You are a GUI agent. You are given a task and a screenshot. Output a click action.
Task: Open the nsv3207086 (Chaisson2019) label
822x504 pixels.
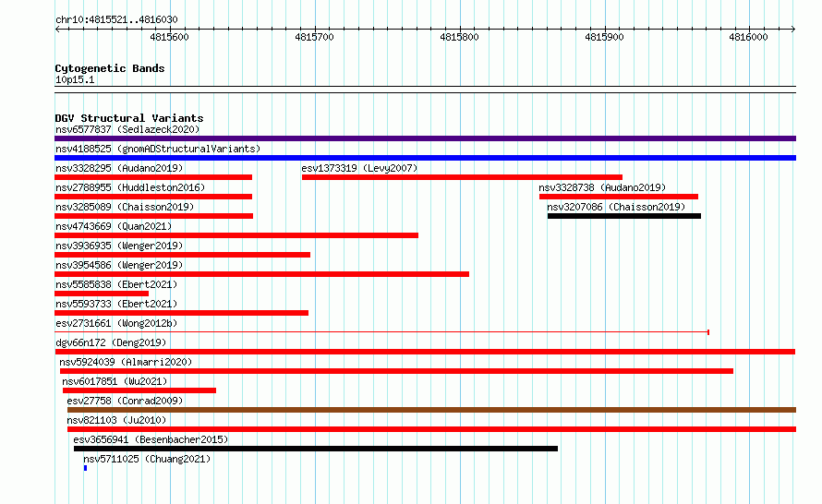(616, 207)
